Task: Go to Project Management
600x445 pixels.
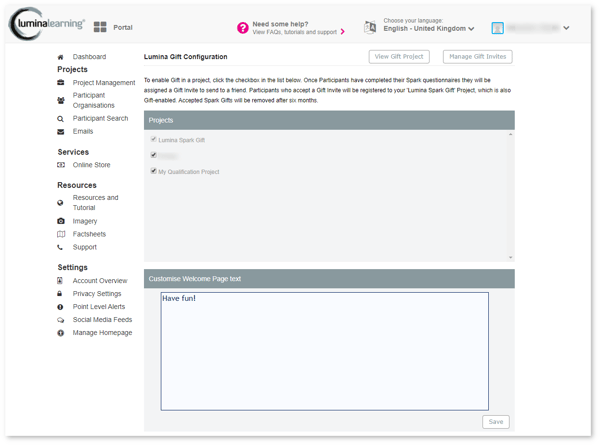Action: pyautogui.click(x=104, y=83)
